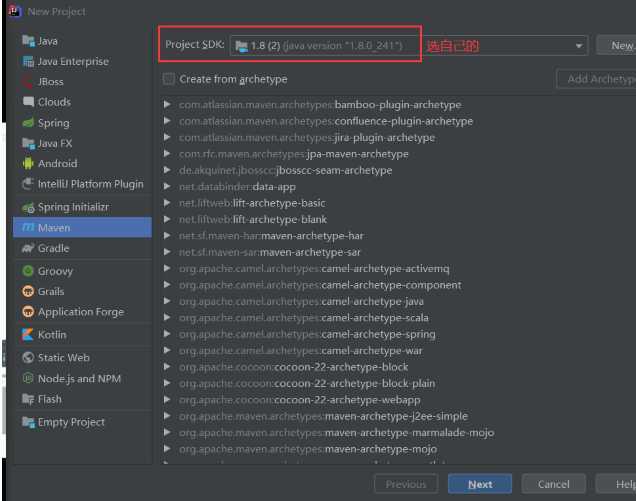Click the Spring Initializr icon
636x501 pixels.
(x=28, y=207)
